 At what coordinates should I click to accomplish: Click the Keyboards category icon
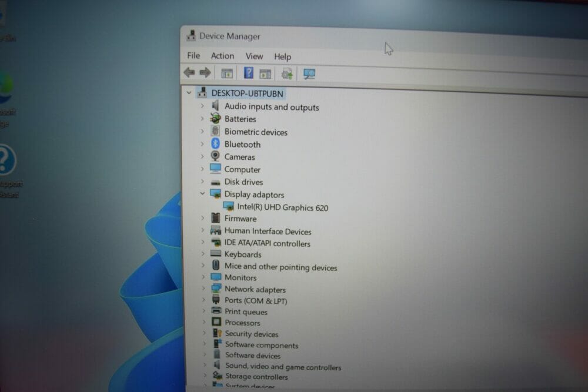[216, 254]
